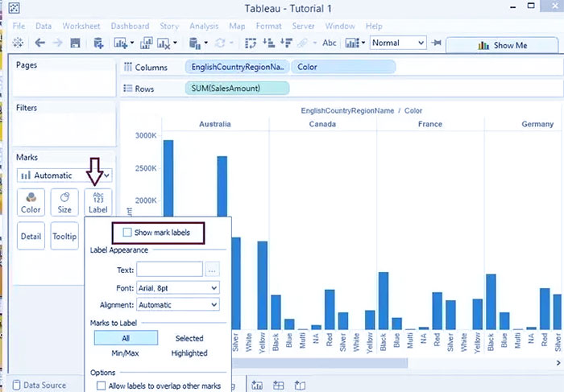Click the Clear Sheet icon

(x=164, y=43)
